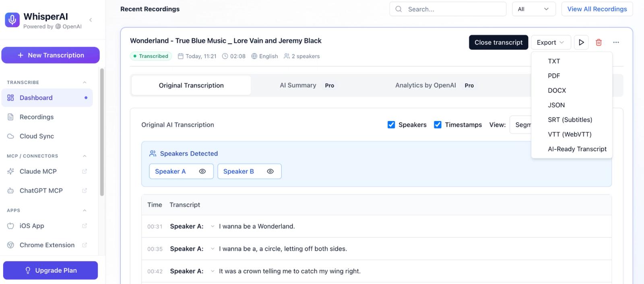The width and height of the screenshot is (644, 284).
Task: Open View All Recordings
Action: click(597, 9)
